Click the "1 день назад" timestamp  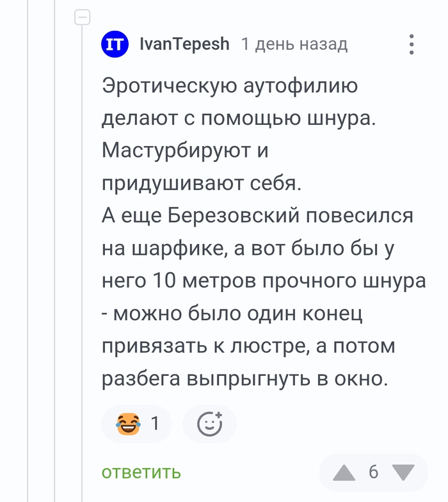click(294, 44)
